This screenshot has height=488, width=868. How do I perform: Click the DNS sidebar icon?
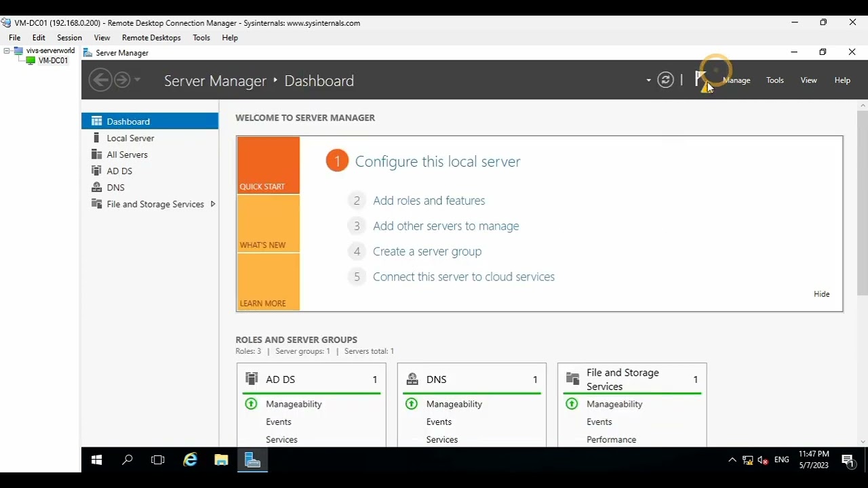pyautogui.click(x=96, y=187)
